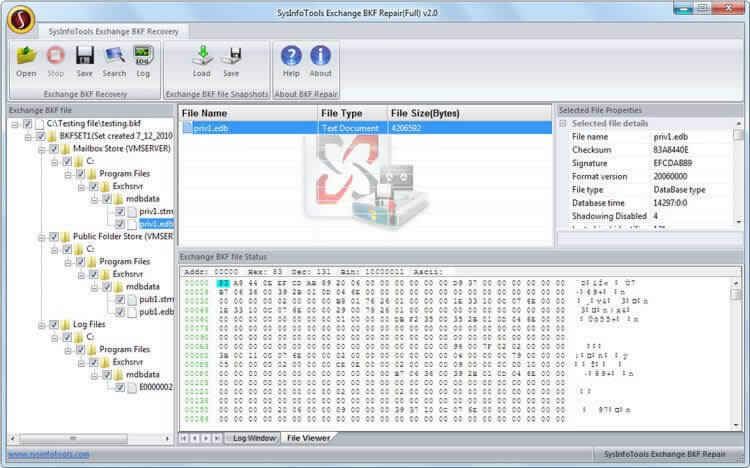Save recovered data using first Save icon

click(x=85, y=61)
